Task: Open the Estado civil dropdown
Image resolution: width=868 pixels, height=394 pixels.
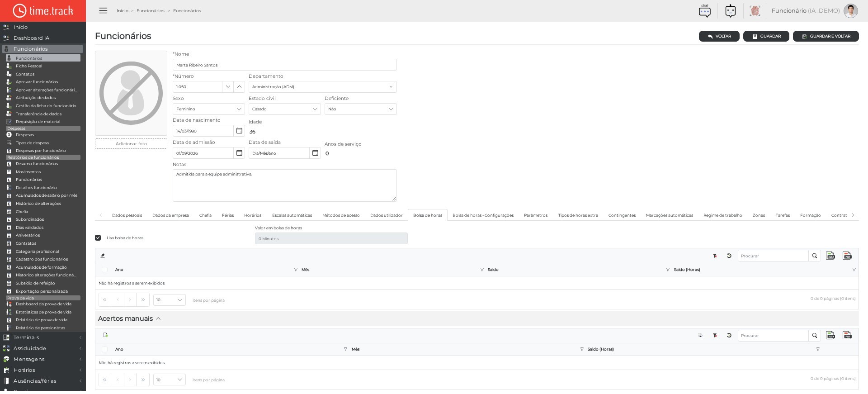Action: point(284,109)
